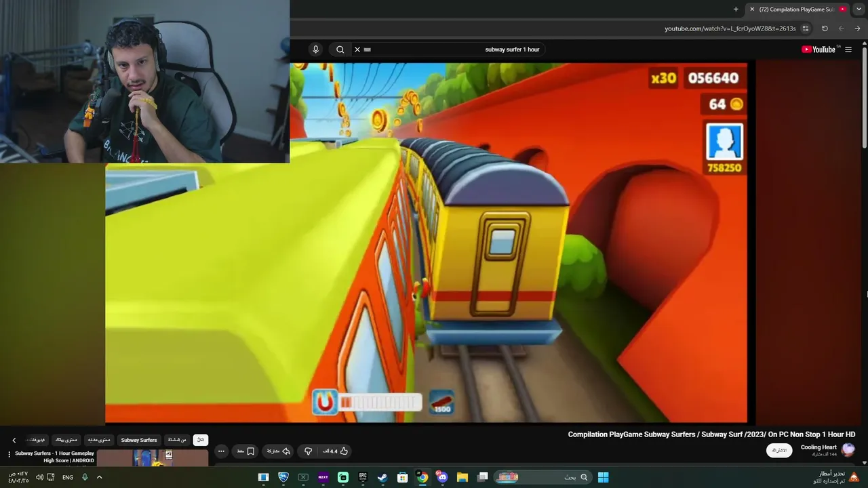Share the video via share arrow
This screenshot has height=488, width=868.
tap(279, 451)
